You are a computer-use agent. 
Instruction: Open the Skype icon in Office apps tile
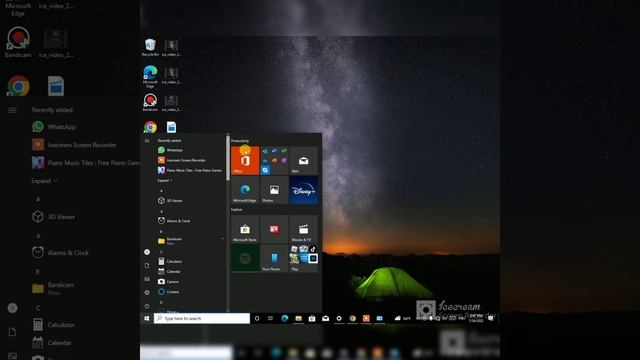tap(265, 170)
